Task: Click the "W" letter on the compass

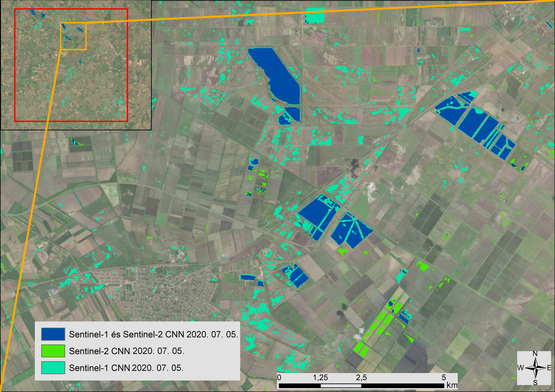Action: click(x=521, y=368)
